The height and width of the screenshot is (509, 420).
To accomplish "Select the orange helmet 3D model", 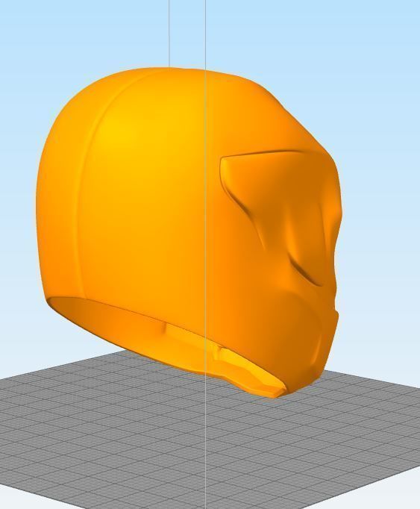I will click(x=189, y=232).
